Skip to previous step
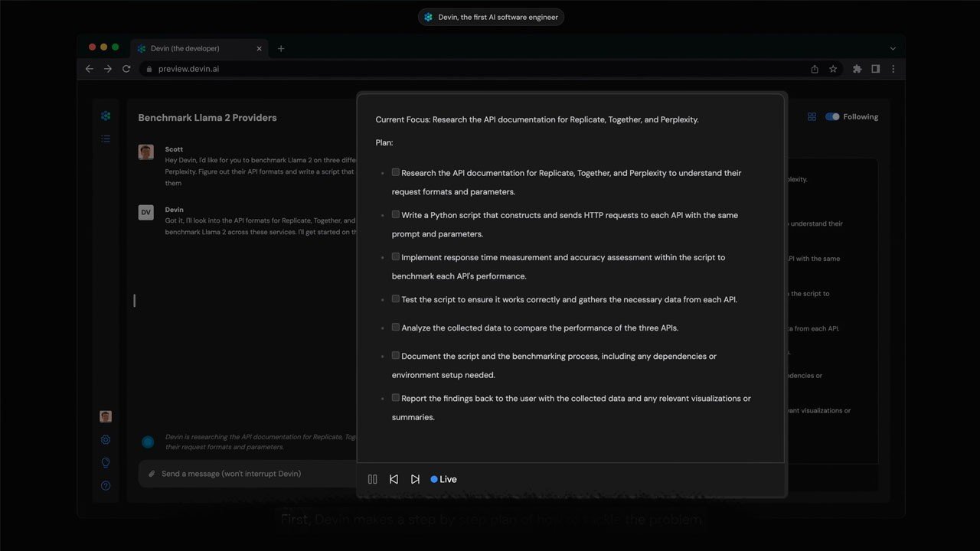980x551 pixels. [394, 479]
